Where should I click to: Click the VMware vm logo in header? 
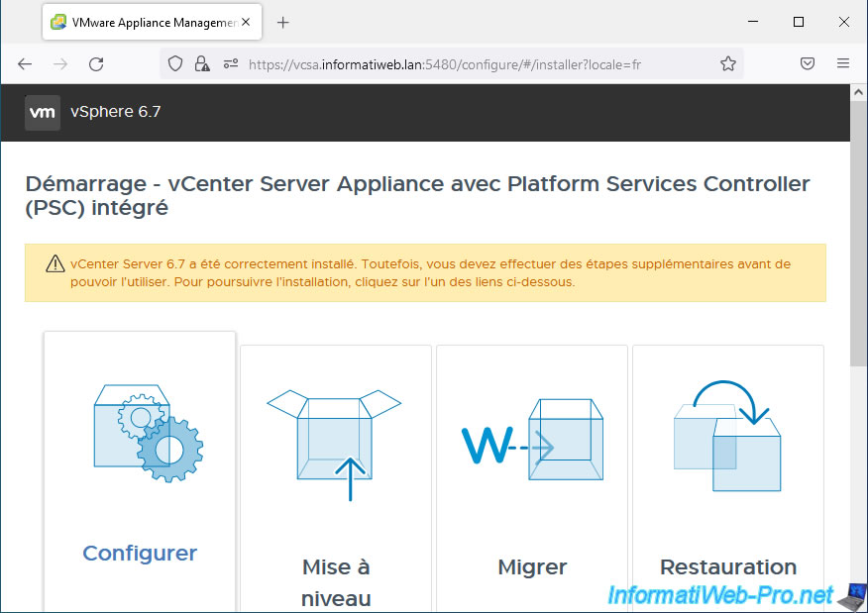[43, 112]
